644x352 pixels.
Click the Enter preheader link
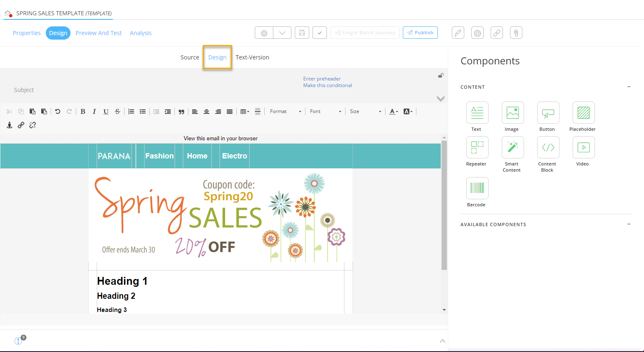click(x=322, y=79)
